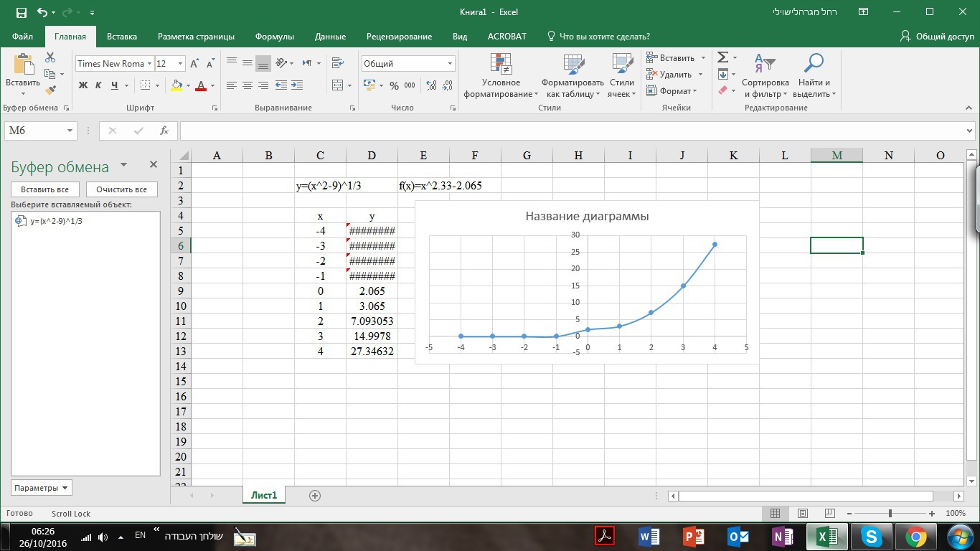Open Sort and Filter (Сортировка и фильтр)
This screenshot has width=980, height=551.
[765, 77]
